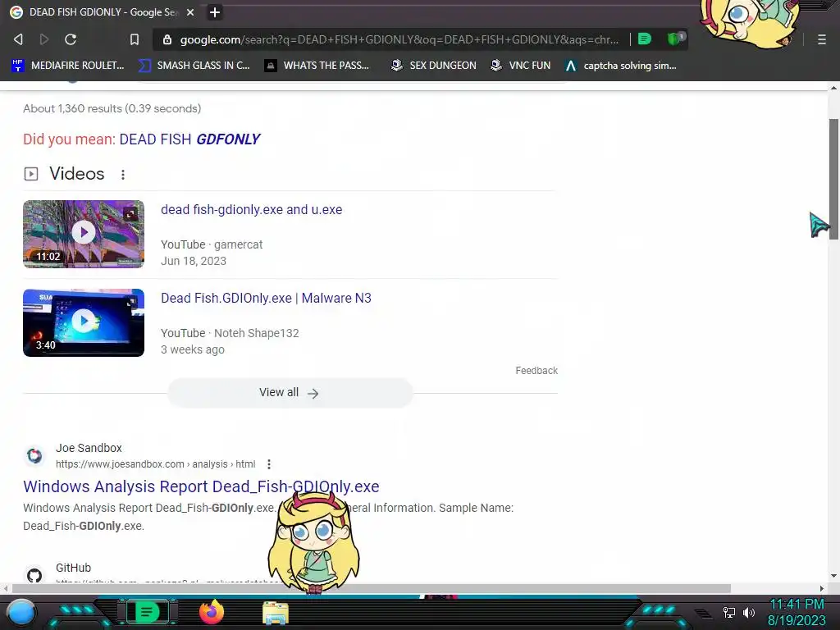Click horizontal scroll right arrow
The width and height of the screenshot is (840, 630).
click(x=822, y=589)
